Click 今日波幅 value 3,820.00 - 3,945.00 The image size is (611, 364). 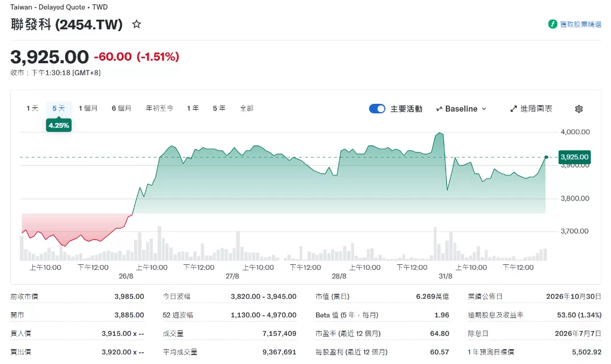coord(263,296)
